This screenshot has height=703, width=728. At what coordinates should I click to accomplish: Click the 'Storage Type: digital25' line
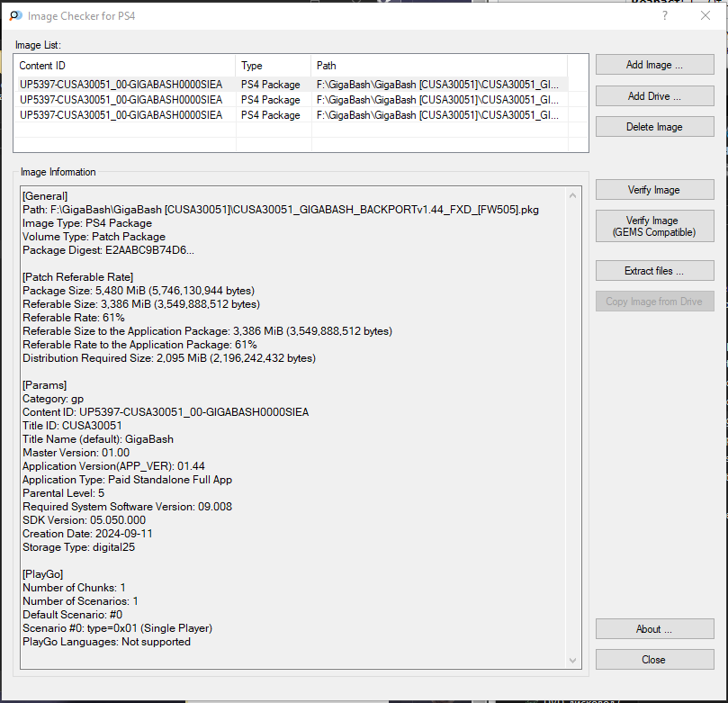click(x=78, y=547)
